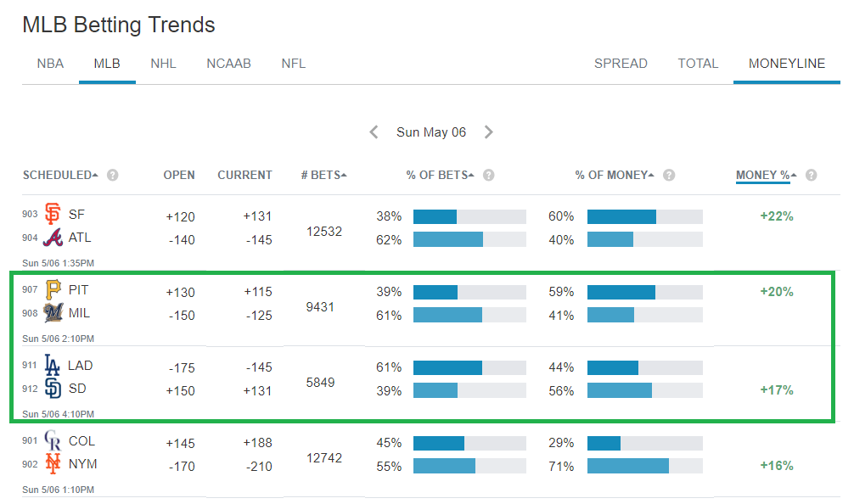
Task: Click the SF team name
Action: 76,215
